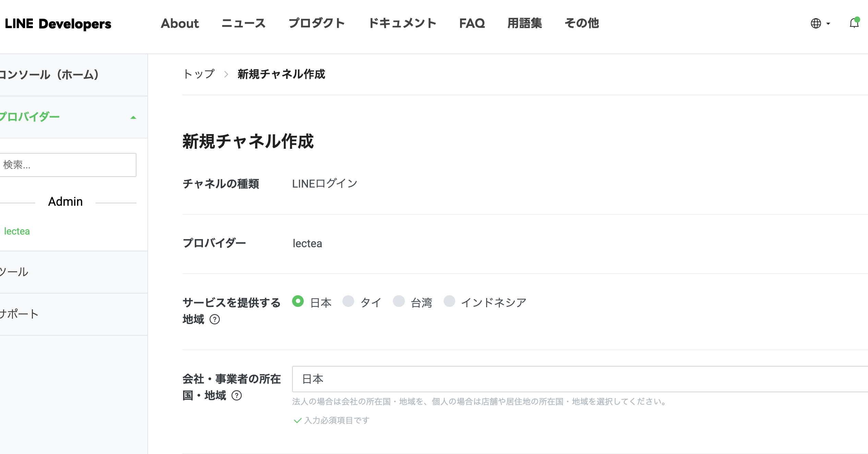The width and height of the screenshot is (868, 454).
Task: Select 台湾 as the service region
Action: (x=399, y=301)
